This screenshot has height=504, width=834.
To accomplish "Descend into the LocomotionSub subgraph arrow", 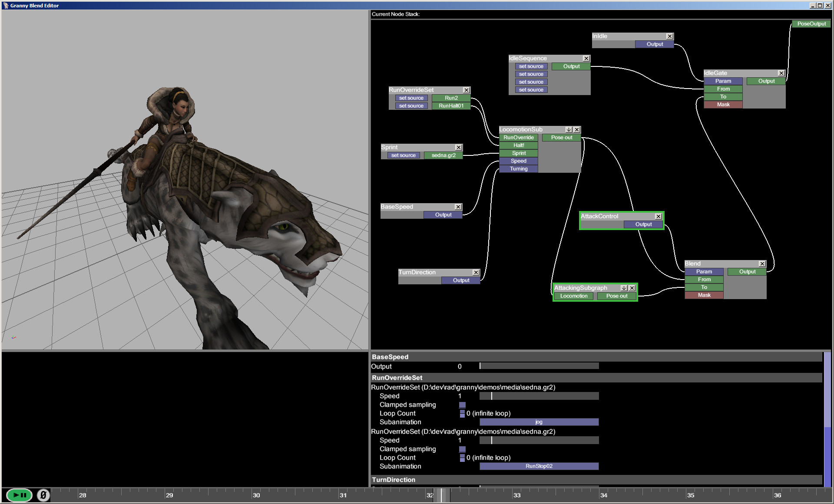I will tap(569, 130).
